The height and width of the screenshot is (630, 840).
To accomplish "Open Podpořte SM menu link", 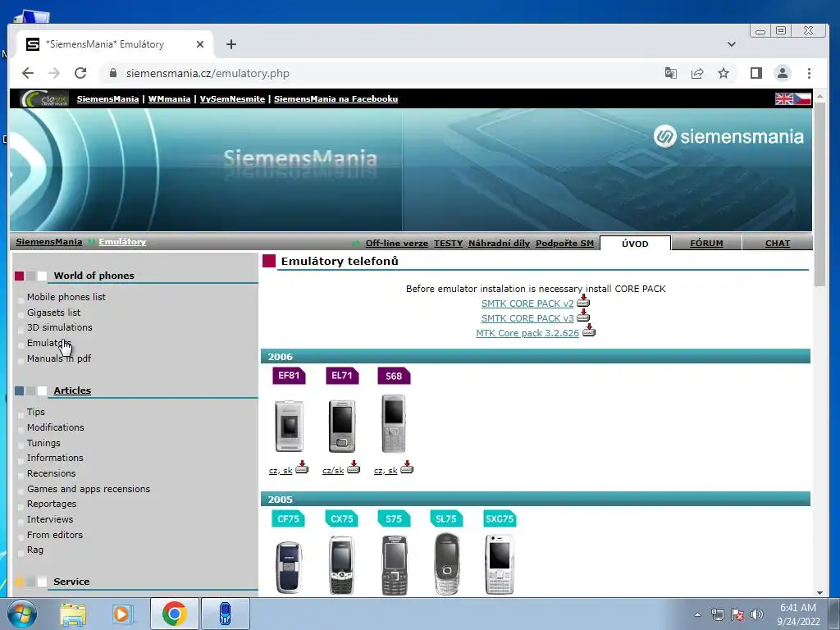I will tap(564, 243).
